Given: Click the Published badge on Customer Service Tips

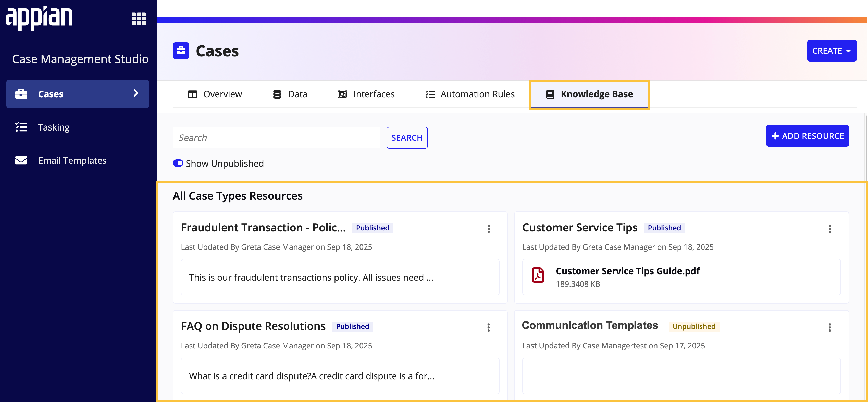Looking at the screenshot, I should pyautogui.click(x=664, y=228).
